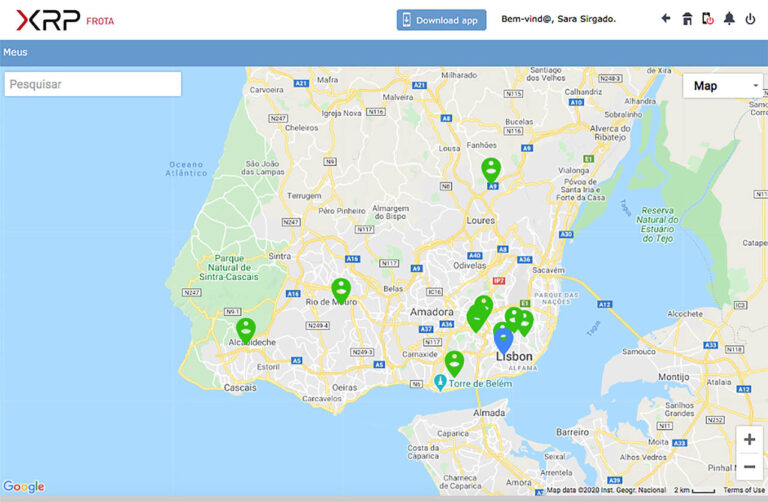Click the Mafra map label
The height and width of the screenshot is (502, 768).
pyautogui.click(x=327, y=79)
